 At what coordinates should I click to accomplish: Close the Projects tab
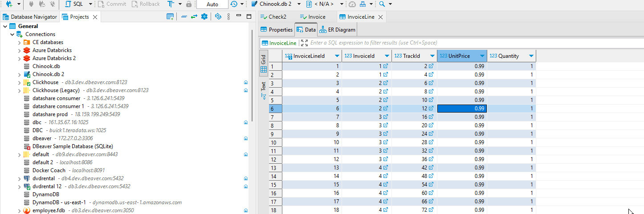[x=95, y=17]
